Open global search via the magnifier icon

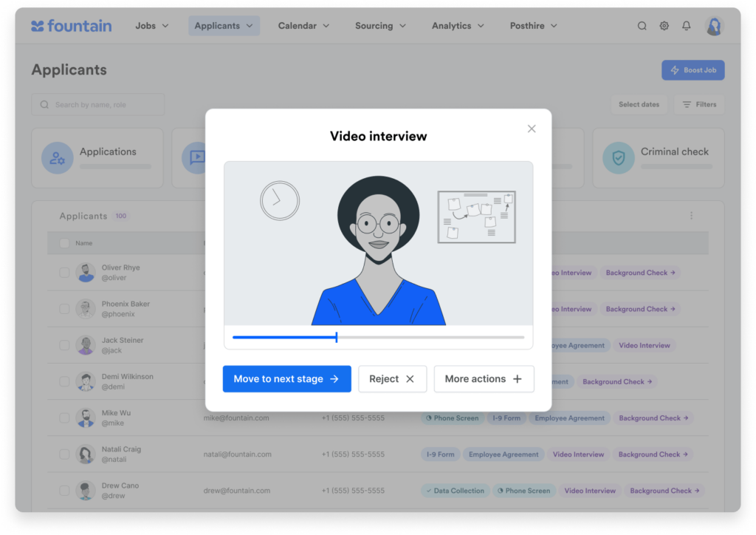642,25
